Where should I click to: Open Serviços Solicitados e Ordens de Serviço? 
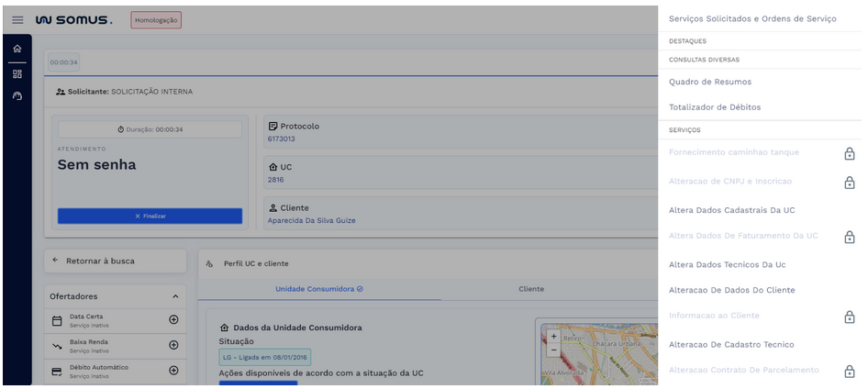pyautogui.click(x=751, y=18)
